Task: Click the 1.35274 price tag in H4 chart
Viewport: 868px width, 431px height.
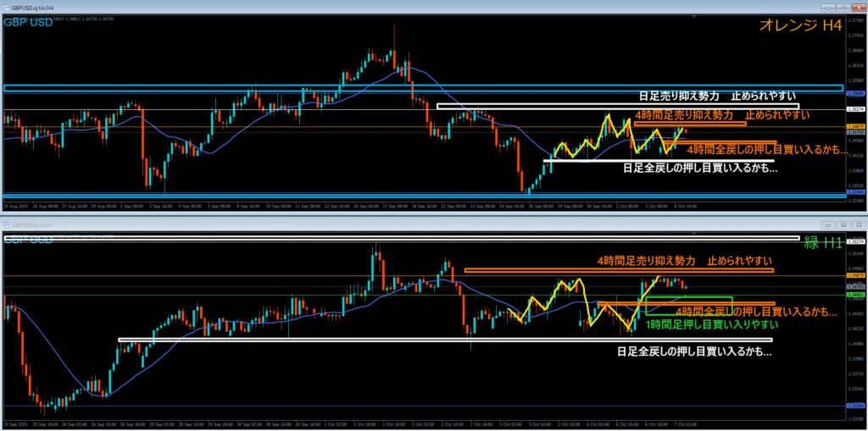Action: (855, 109)
